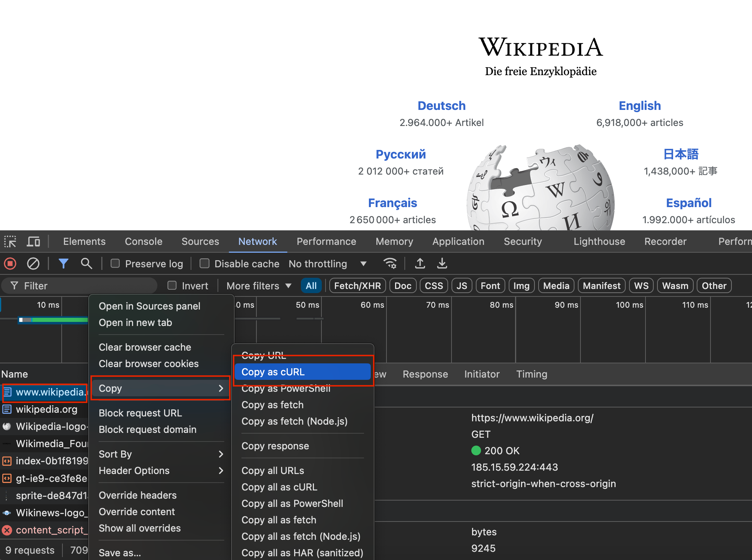The width and height of the screenshot is (752, 560).
Task: Open the Français Wikipedia link
Action: click(392, 203)
